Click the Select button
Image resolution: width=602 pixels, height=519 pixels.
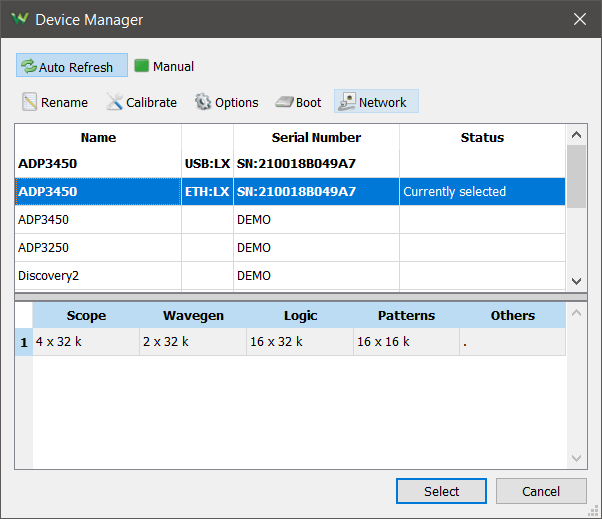click(x=442, y=491)
